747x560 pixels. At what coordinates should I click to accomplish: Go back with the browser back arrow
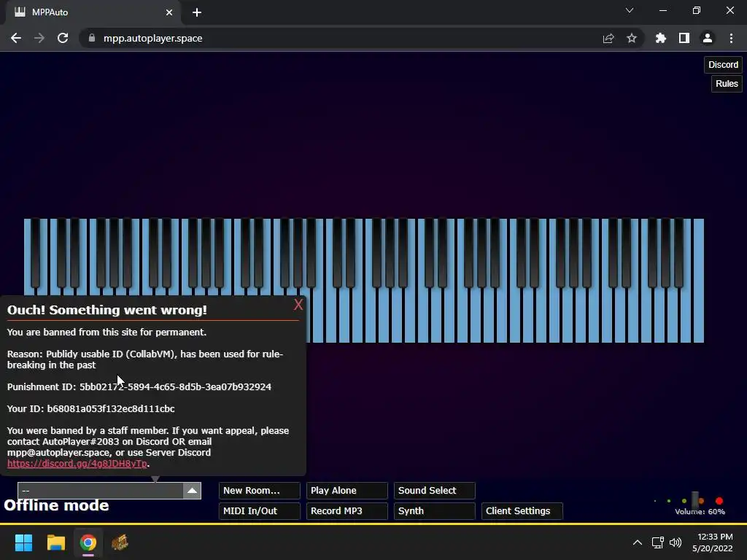tap(16, 38)
